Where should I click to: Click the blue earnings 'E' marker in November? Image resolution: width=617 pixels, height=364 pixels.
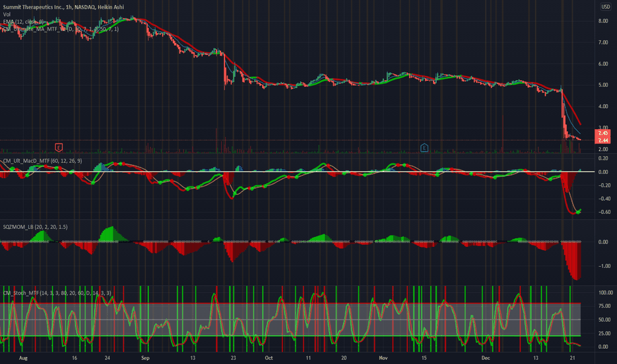tap(424, 148)
